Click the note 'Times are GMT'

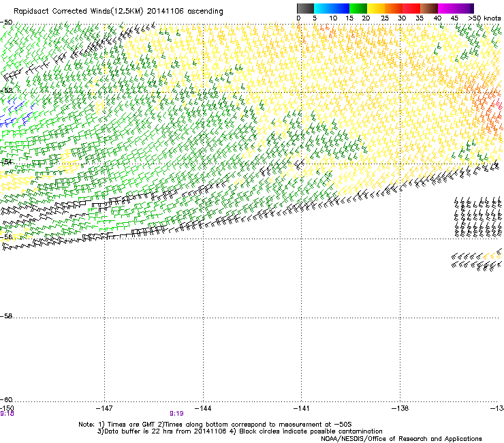pyautogui.click(x=130, y=425)
